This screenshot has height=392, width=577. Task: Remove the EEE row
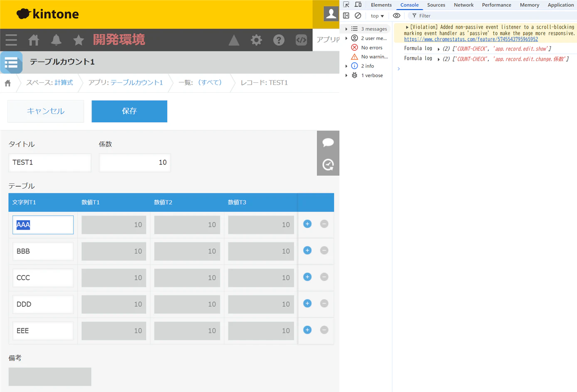point(324,330)
